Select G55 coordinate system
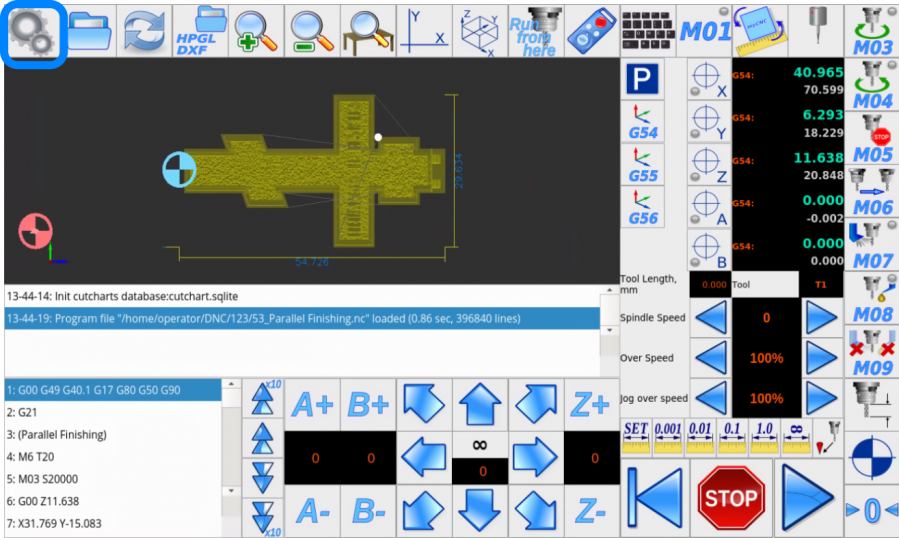Viewport: 899px width, 538px height. 642,164
